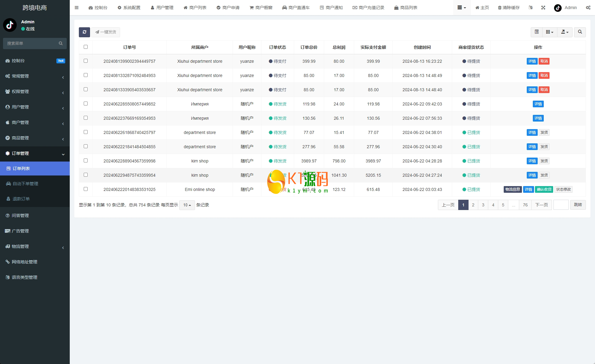595x364 pixels.
Task: Open the page size 10 dropdown
Action: pyautogui.click(x=187, y=205)
